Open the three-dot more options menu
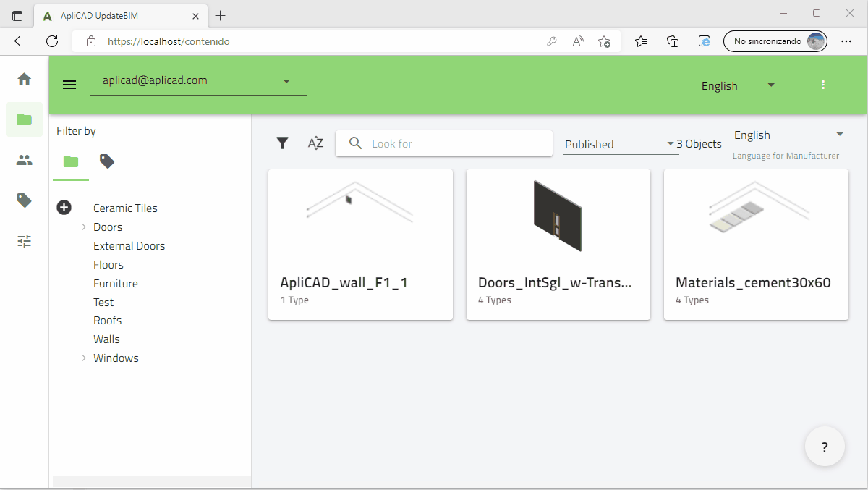 [823, 85]
